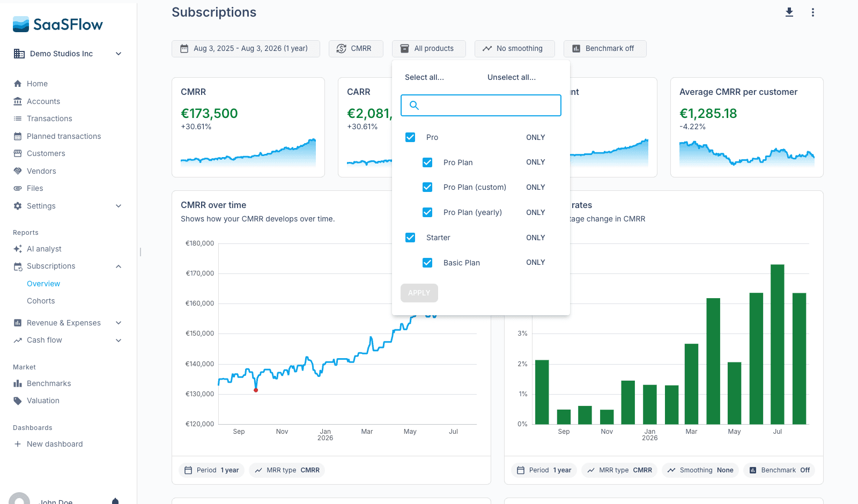Open the Cohorts subscriptions page
The width and height of the screenshot is (858, 504).
pos(41,301)
